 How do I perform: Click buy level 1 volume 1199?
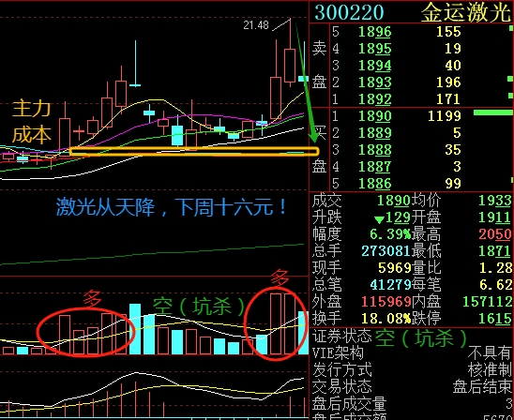pyautogui.click(x=445, y=116)
